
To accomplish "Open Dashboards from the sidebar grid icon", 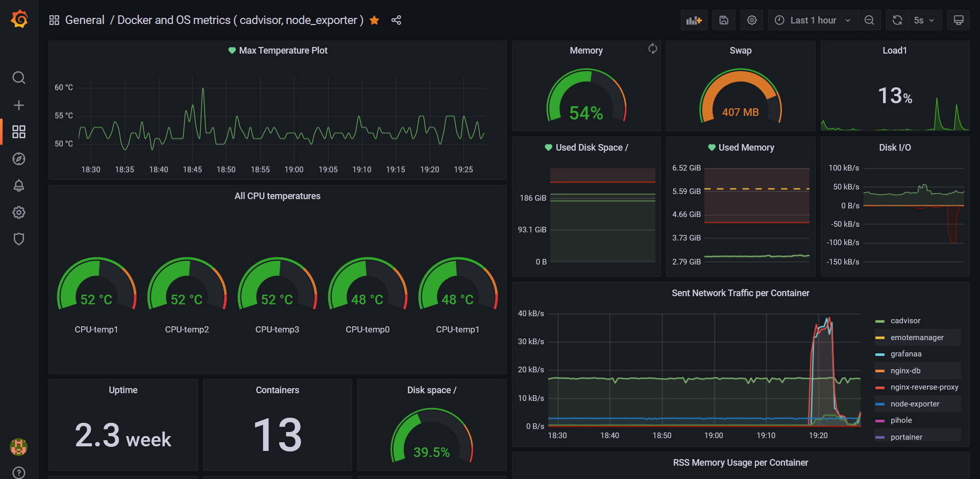I will click(18, 132).
